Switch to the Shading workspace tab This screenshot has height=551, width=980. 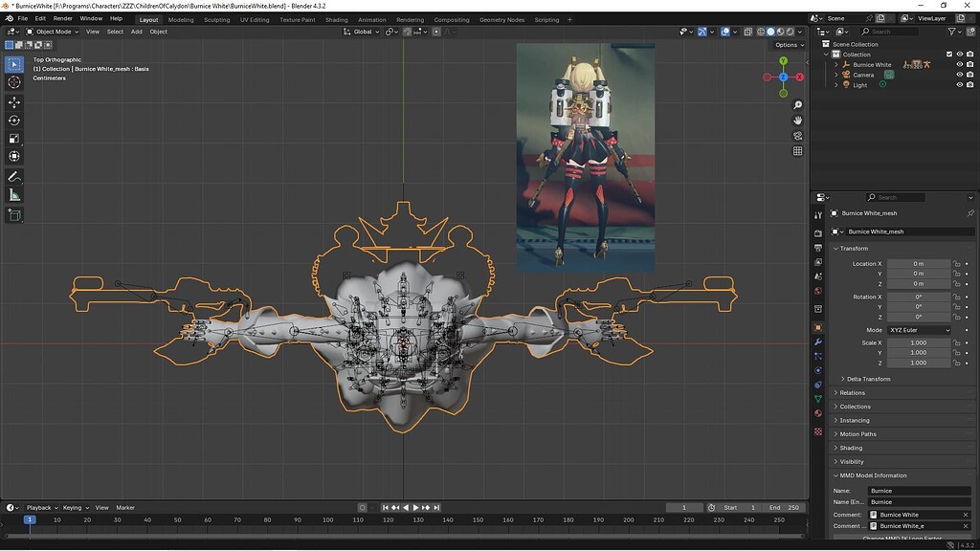pyautogui.click(x=336, y=19)
